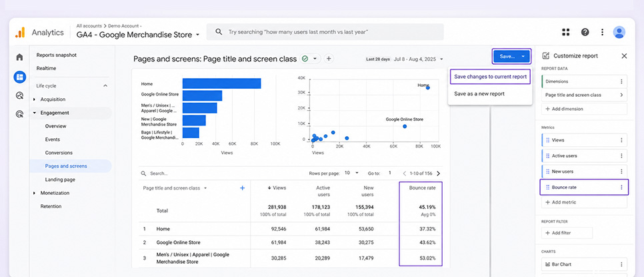Screen dimensions: 644x277
Task: Close the Customize report panel
Action: 624,56
